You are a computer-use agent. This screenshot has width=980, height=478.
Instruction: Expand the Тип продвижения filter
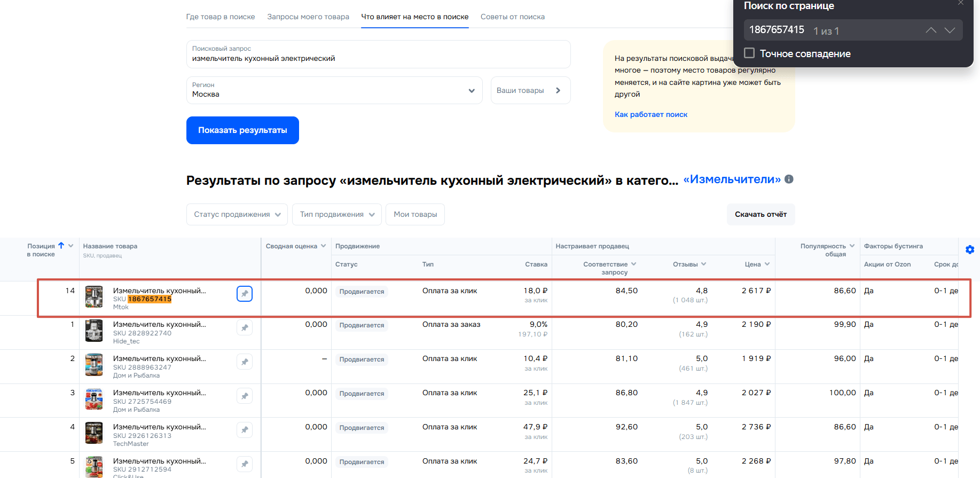pyautogui.click(x=336, y=214)
